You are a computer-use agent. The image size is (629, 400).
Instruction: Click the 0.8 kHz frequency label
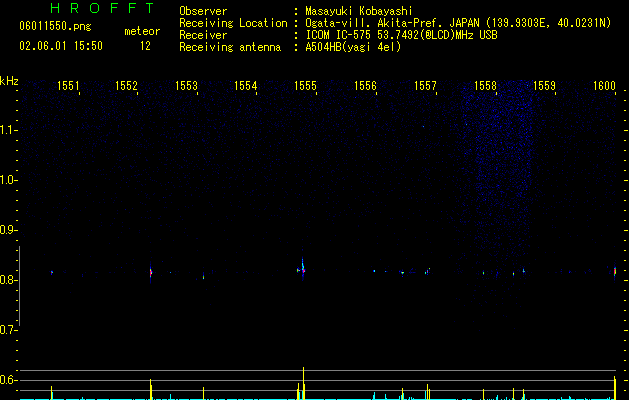[7, 280]
